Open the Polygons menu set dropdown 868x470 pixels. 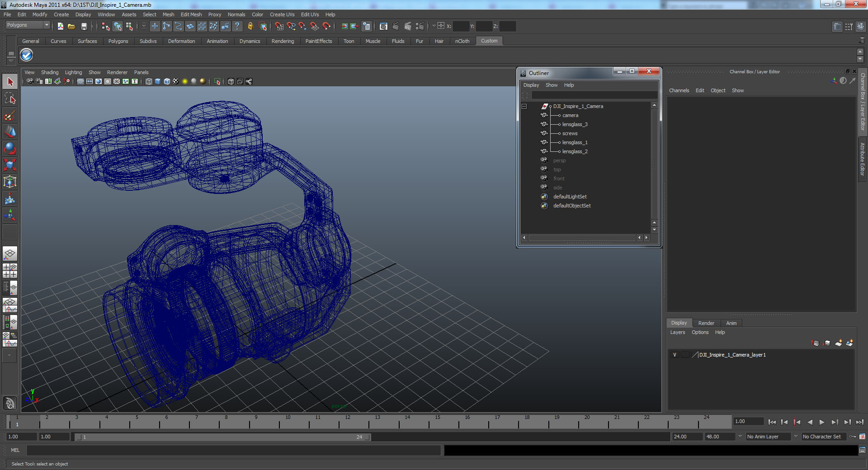pyautogui.click(x=27, y=25)
